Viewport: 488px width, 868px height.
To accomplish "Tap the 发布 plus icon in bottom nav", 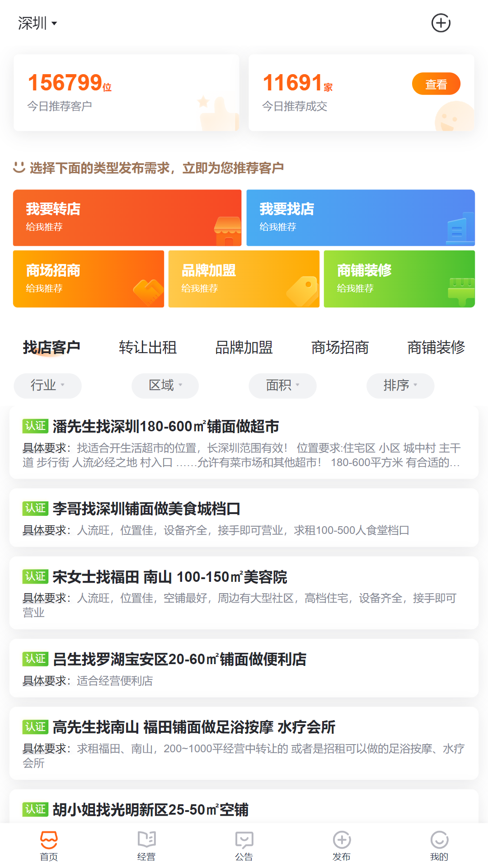I will tap(342, 845).
